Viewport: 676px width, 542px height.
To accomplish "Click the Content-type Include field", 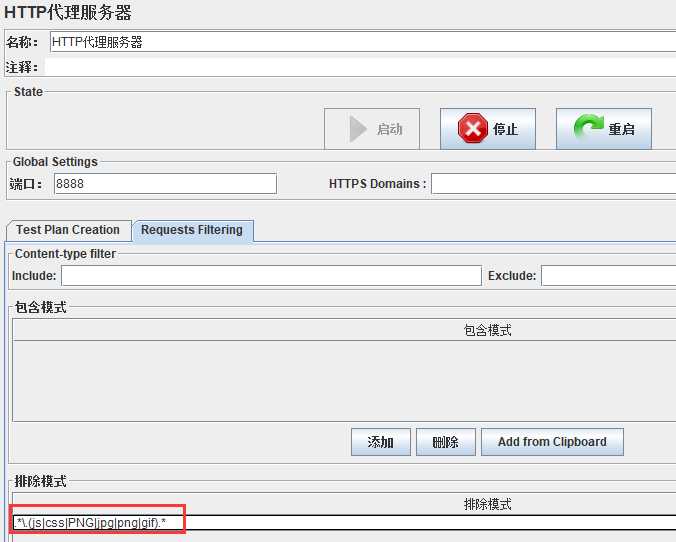I will [x=271, y=276].
